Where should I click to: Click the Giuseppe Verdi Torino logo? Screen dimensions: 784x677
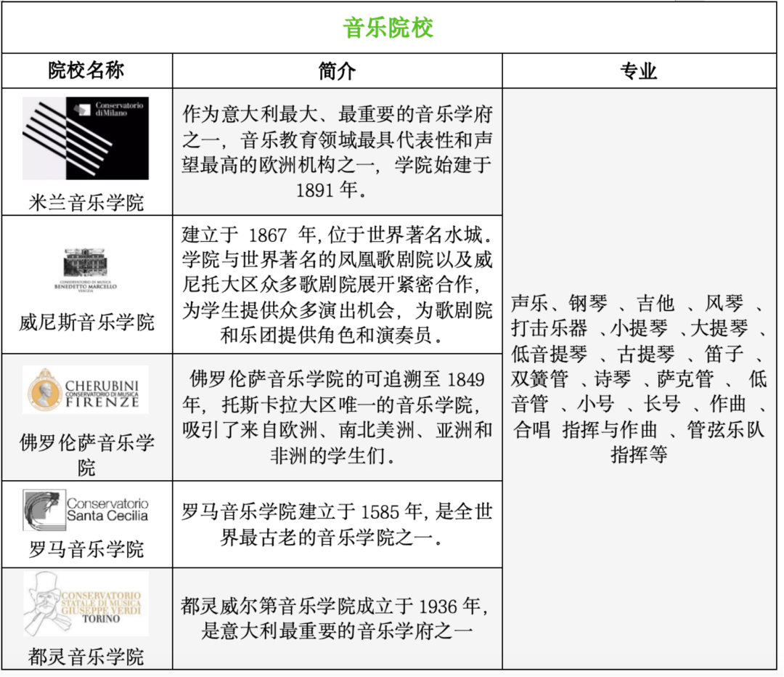(x=86, y=604)
